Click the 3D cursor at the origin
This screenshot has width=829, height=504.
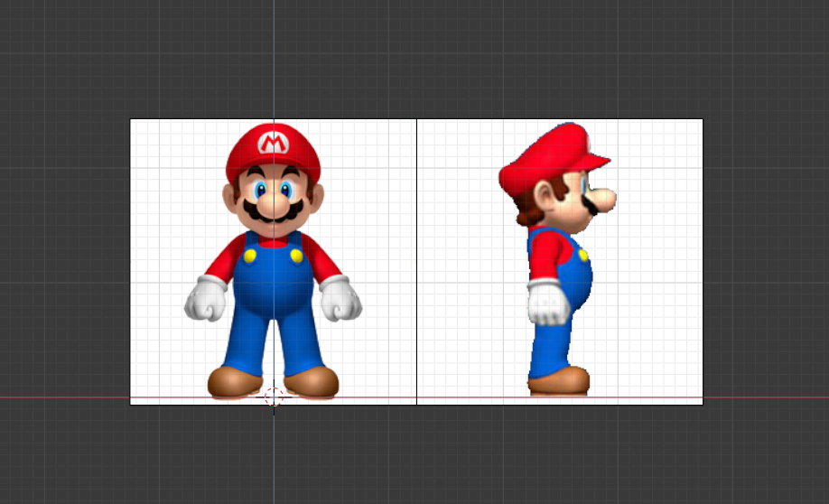274,397
